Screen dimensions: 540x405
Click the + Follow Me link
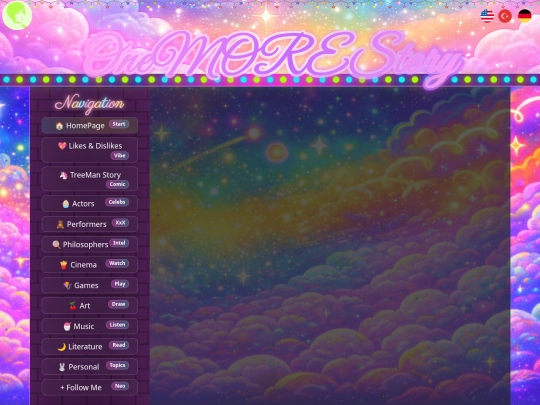90,387
